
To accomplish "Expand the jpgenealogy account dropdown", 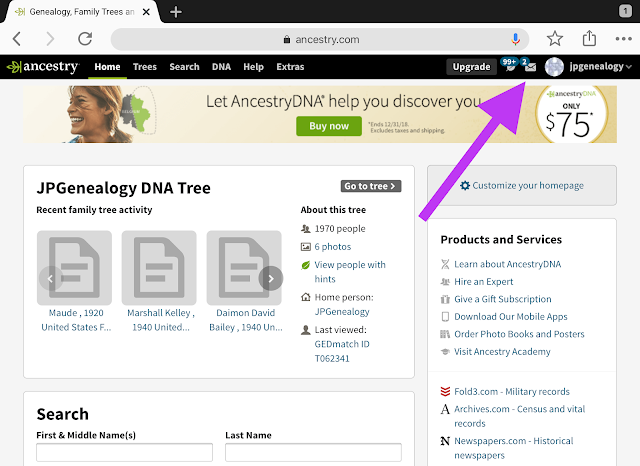I will (x=600, y=67).
